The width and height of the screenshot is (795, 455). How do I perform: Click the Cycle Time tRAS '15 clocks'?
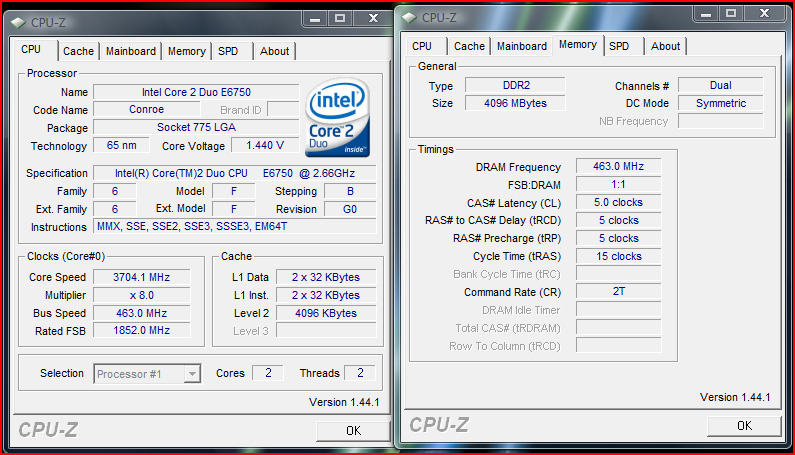(x=619, y=256)
